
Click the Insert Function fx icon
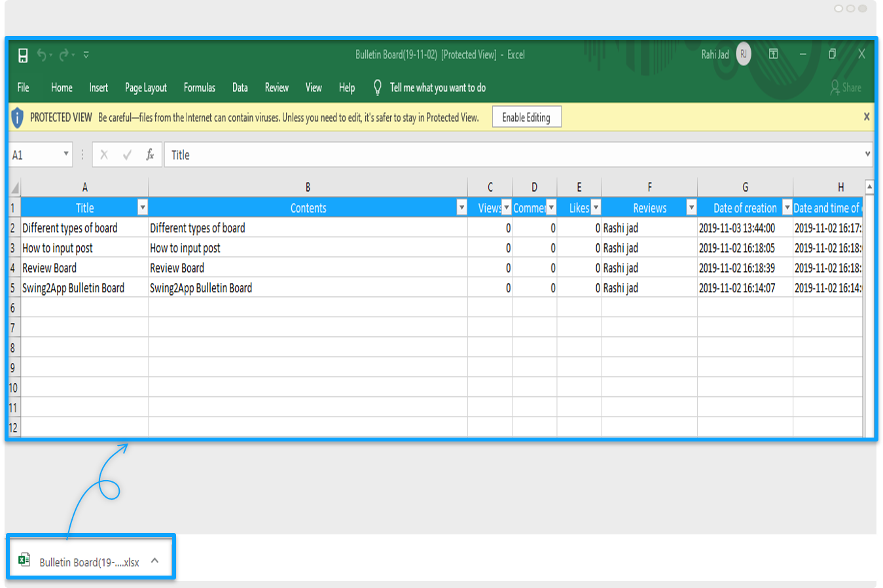click(150, 155)
